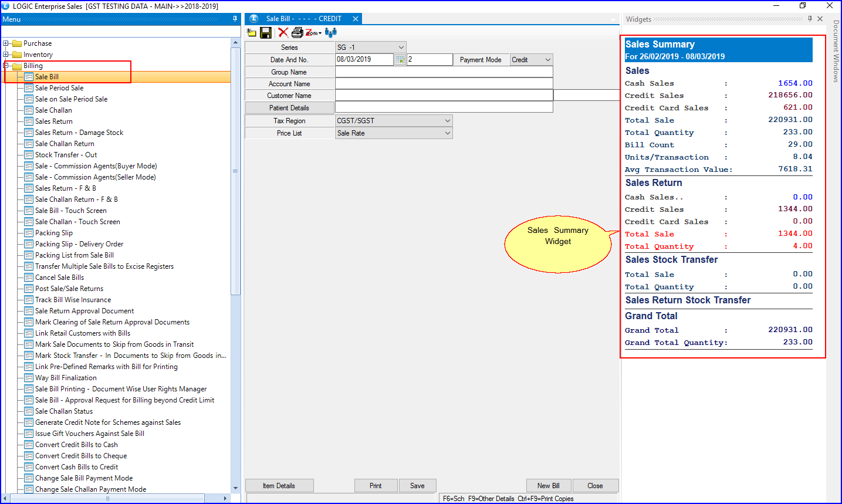Viewport: 842px width, 504px height.
Task: Open the calendar date picker icon
Action: tap(400, 60)
